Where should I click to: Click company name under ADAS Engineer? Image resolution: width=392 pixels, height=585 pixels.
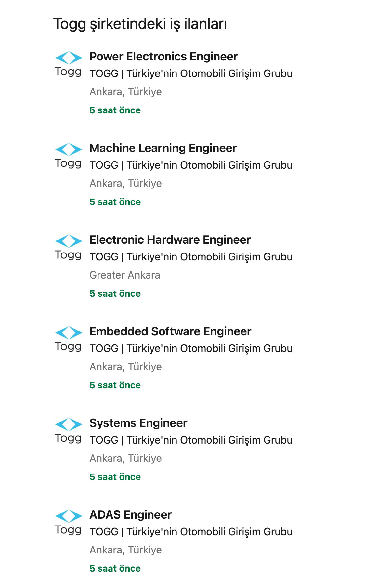click(191, 532)
